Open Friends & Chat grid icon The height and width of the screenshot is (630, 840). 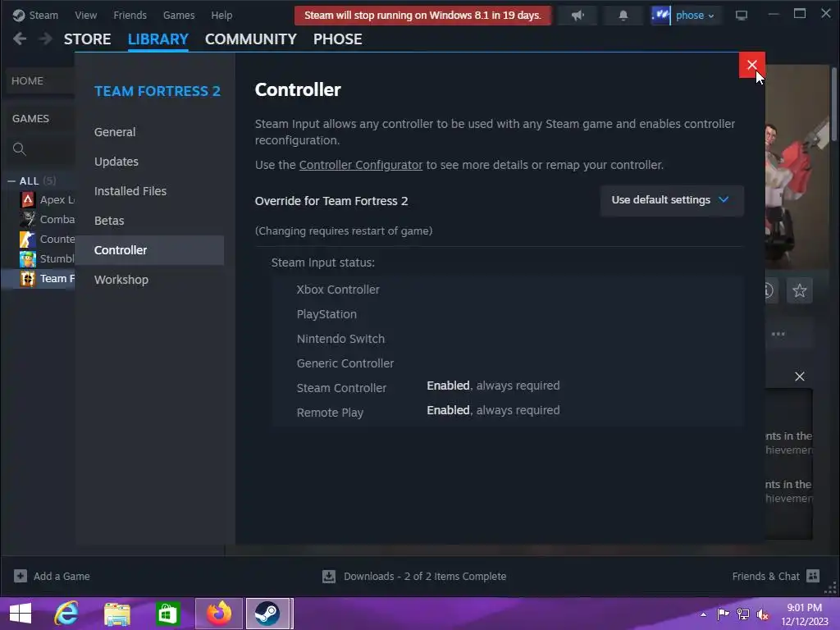coord(813,576)
